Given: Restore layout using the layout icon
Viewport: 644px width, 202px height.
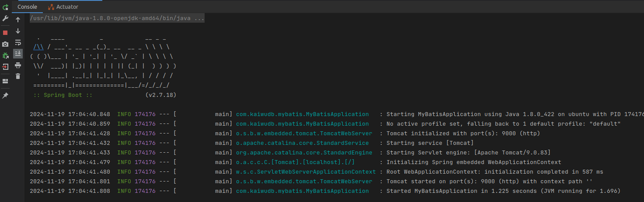Looking at the screenshot, I should click(5, 81).
